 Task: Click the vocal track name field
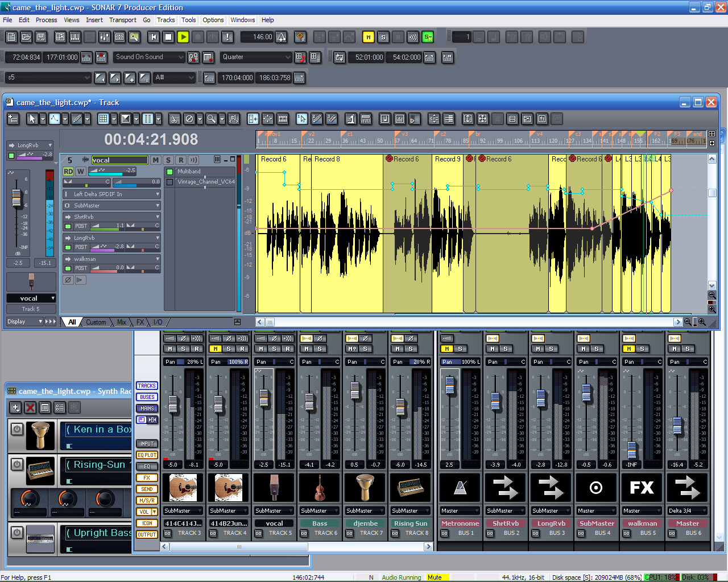pyautogui.click(x=119, y=160)
